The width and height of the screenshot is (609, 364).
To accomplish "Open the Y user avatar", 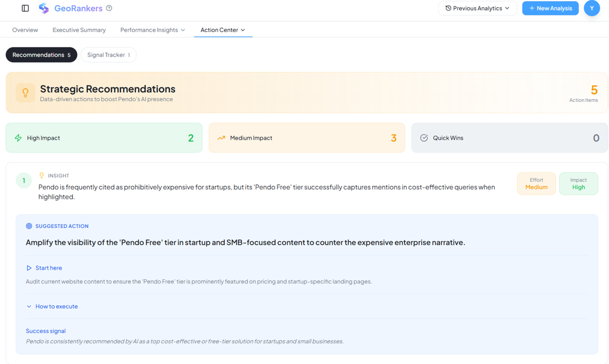I will [592, 8].
